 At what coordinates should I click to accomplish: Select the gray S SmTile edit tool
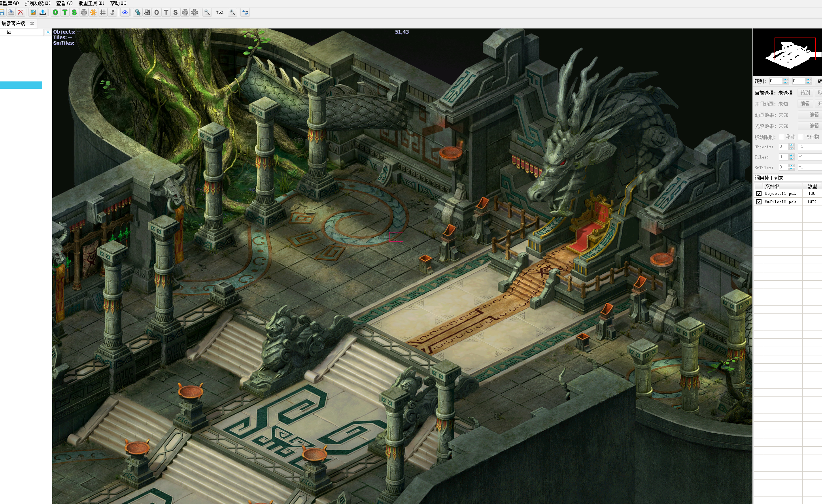click(x=176, y=12)
